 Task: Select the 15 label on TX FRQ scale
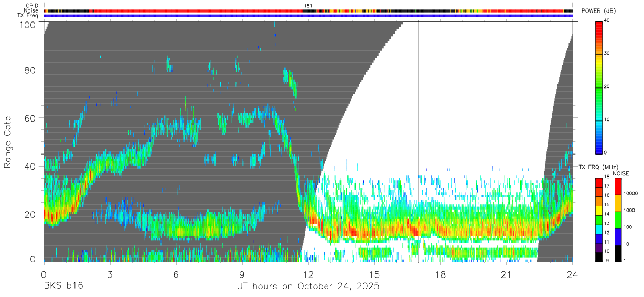point(607,205)
